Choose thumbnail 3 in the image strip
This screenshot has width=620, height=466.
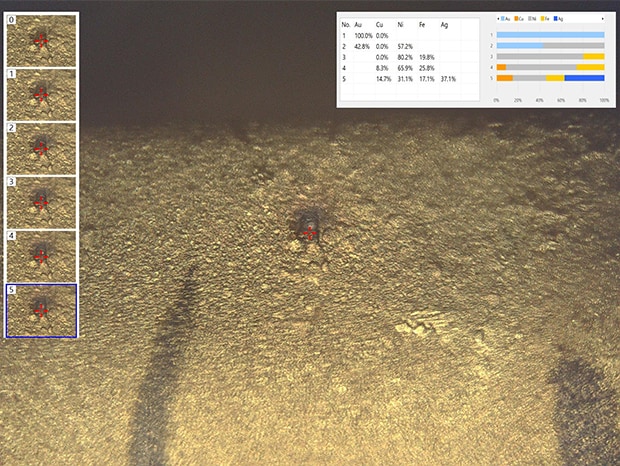click(x=41, y=202)
